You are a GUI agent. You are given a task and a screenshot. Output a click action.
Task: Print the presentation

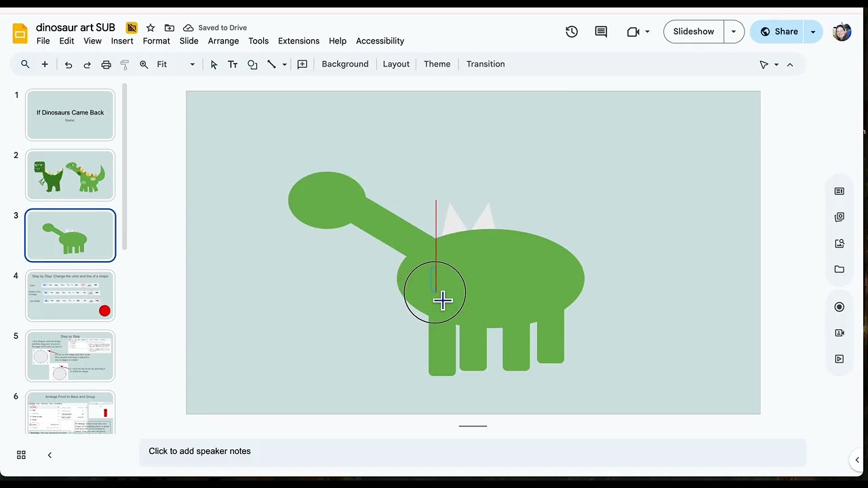(106, 64)
